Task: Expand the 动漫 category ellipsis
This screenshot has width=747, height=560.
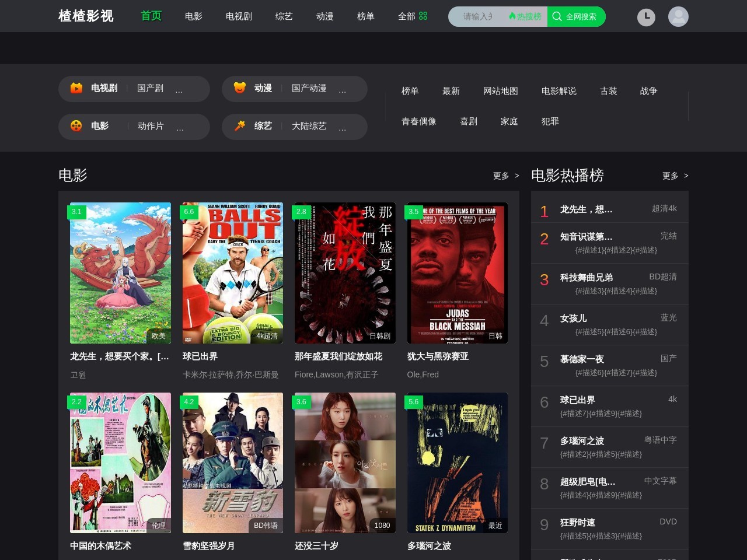Action: [343, 90]
